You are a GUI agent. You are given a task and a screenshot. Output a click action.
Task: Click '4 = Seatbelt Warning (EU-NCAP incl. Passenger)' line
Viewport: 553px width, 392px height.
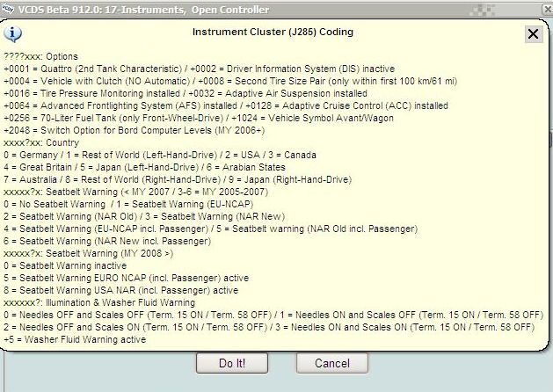(210, 229)
